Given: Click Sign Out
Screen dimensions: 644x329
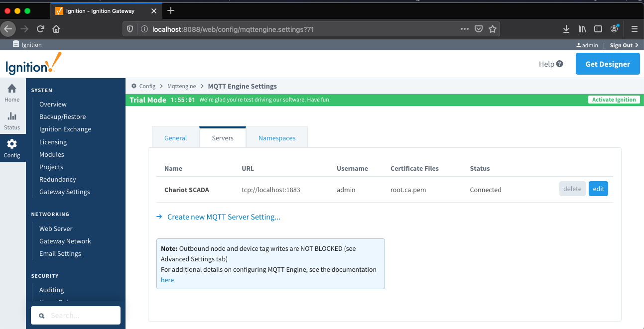Looking at the screenshot, I should (x=624, y=45).
